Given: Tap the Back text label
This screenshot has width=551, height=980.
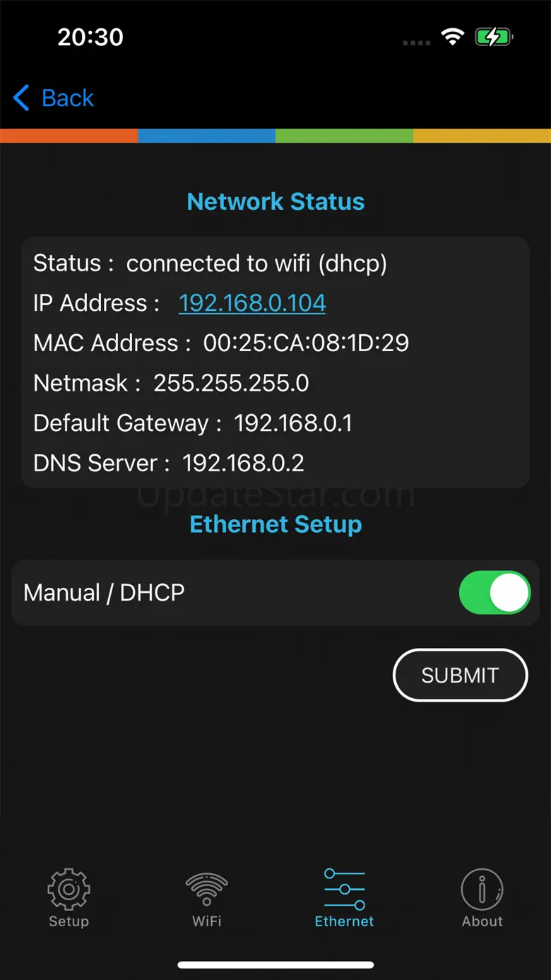Looking at the screenshot, I should pos(68,98).
